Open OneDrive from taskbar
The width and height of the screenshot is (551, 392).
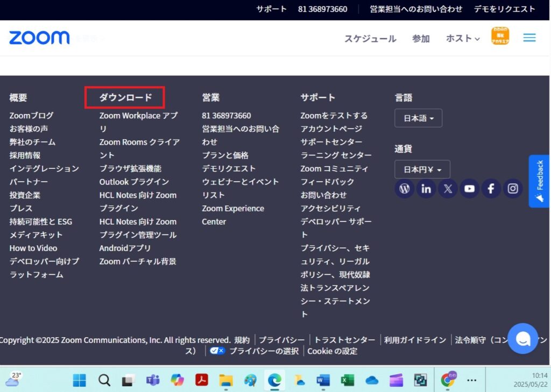click(x=372, y=380)
